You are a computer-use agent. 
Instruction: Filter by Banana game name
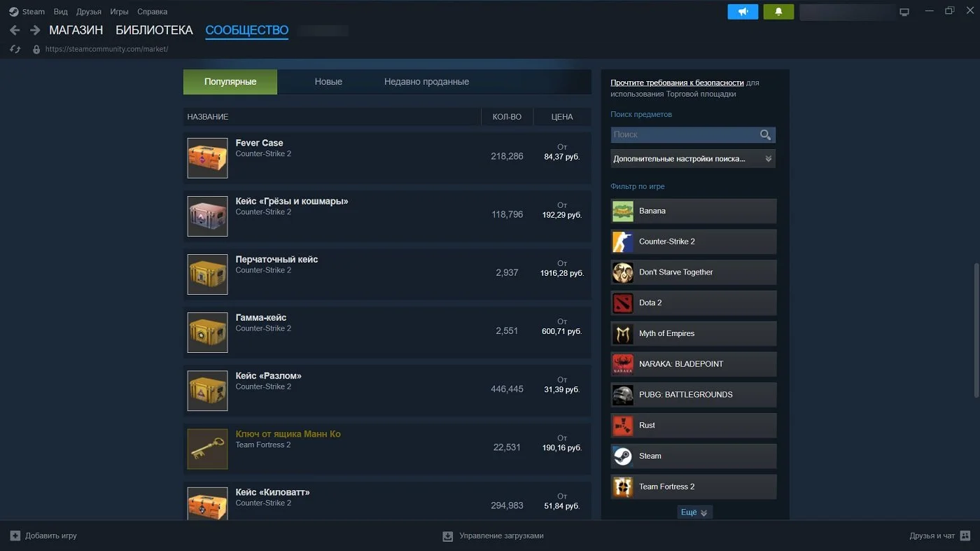point(652,211)
